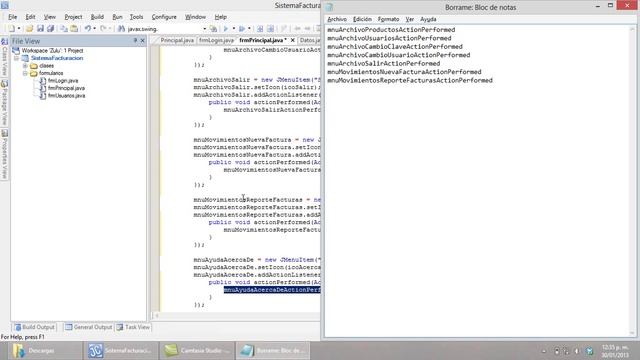Open the View menu in JCreator
640x360 pixels.
click(x=50, y=17)
